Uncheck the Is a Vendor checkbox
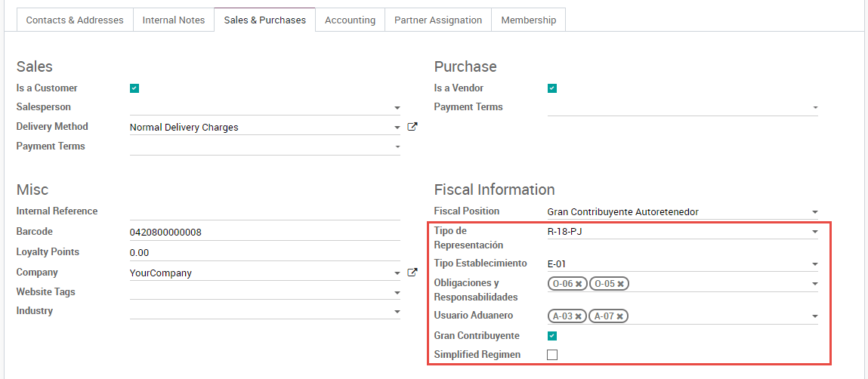The width and height of the screenshot is (868, 379). click(552, 88)
